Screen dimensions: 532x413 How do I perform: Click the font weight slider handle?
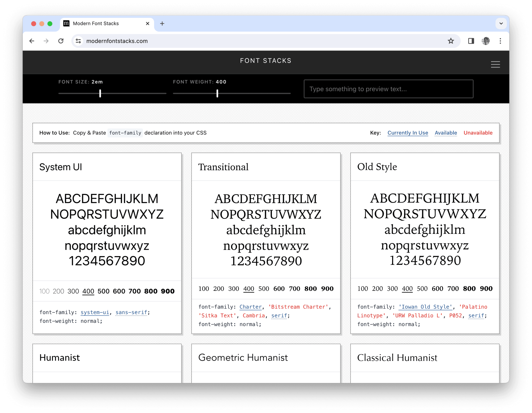tap(217, 93)
